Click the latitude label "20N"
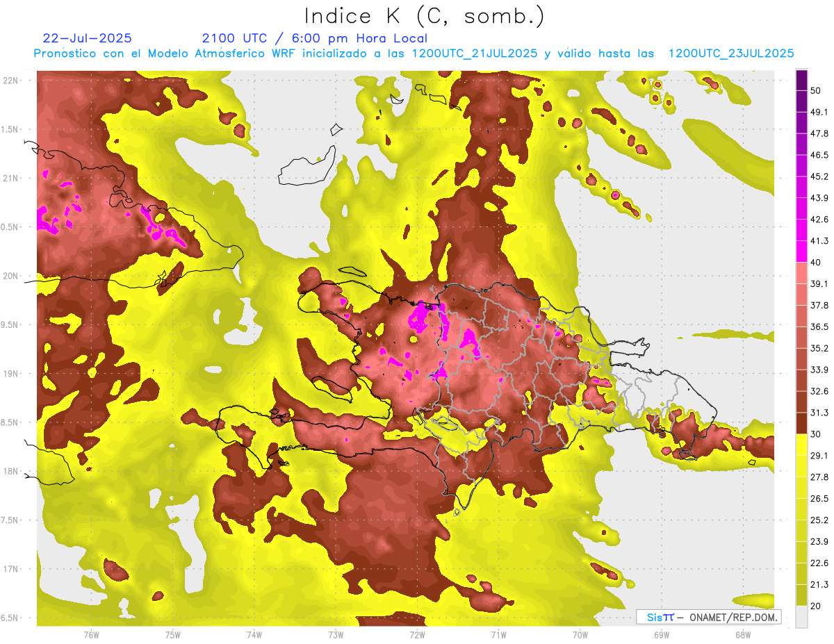Screen dimensions: 834x644 (x=12, y=276)
